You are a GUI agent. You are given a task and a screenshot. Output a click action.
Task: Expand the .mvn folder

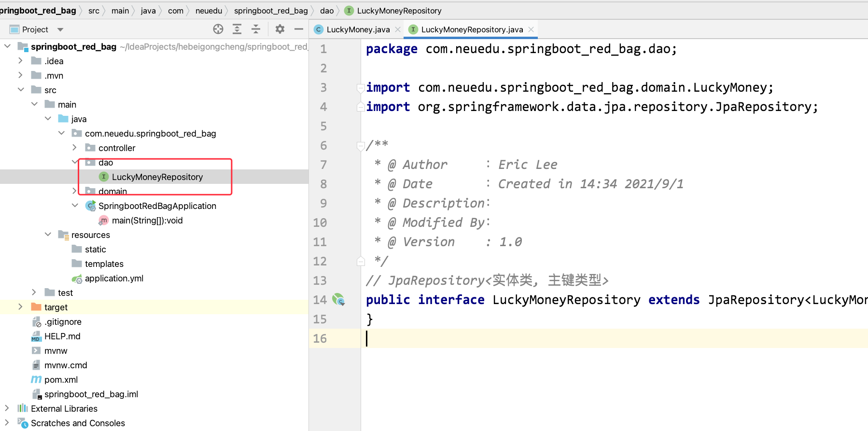tap(20, 75)
